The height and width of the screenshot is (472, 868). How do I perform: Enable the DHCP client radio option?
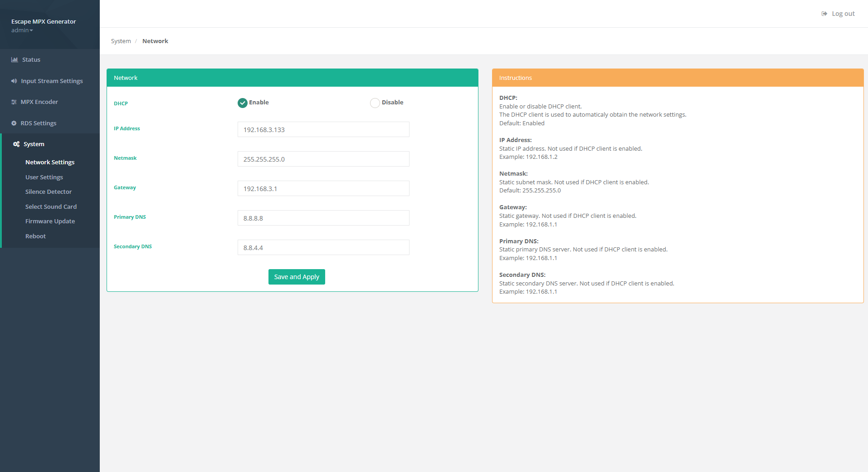pos(243,103)
